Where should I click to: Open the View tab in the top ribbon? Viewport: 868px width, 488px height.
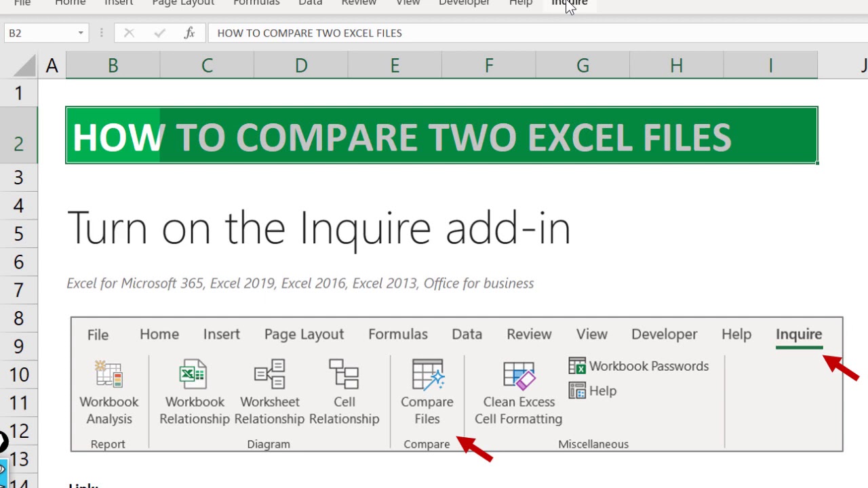[408, 3]
